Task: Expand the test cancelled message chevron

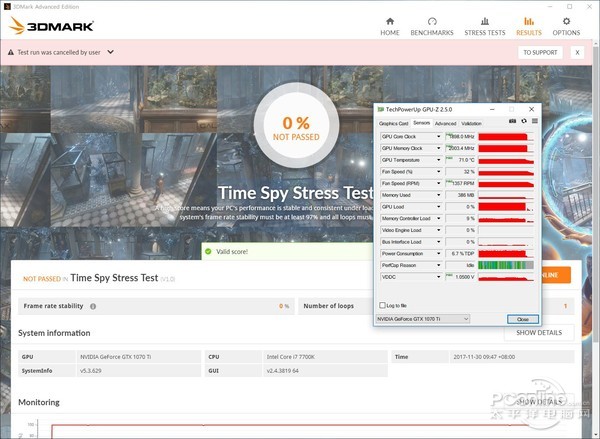Action: pyautogui.click(x=110, y=52)
